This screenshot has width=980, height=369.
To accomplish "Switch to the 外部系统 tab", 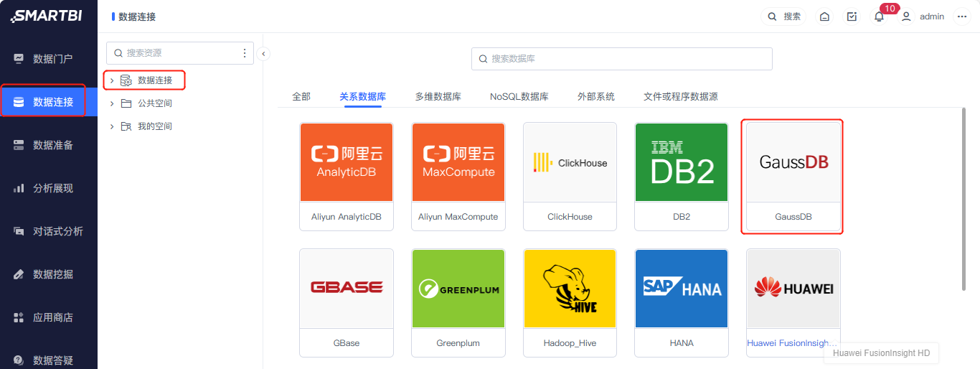I will tap(596, 96).
